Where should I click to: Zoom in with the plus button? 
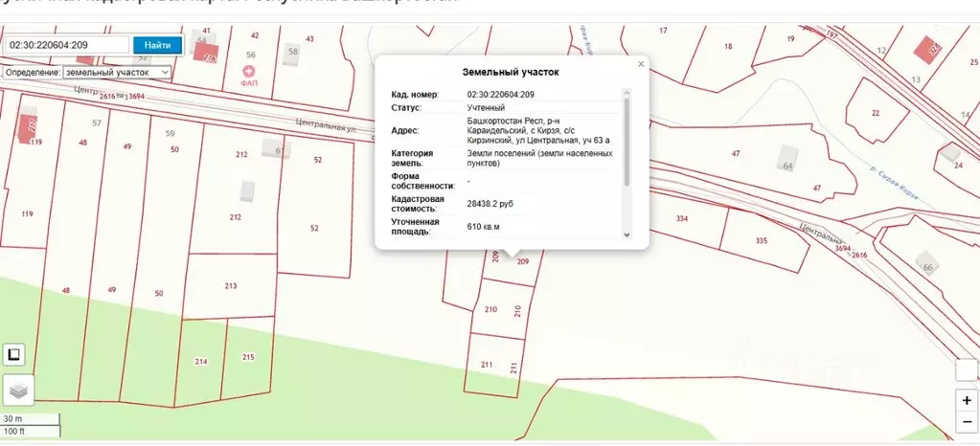point(967,399)
